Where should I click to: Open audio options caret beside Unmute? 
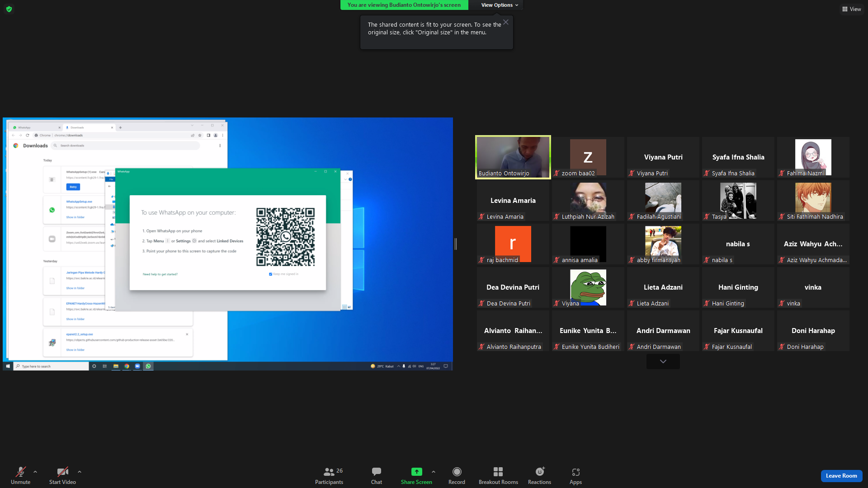click(35, 472)
